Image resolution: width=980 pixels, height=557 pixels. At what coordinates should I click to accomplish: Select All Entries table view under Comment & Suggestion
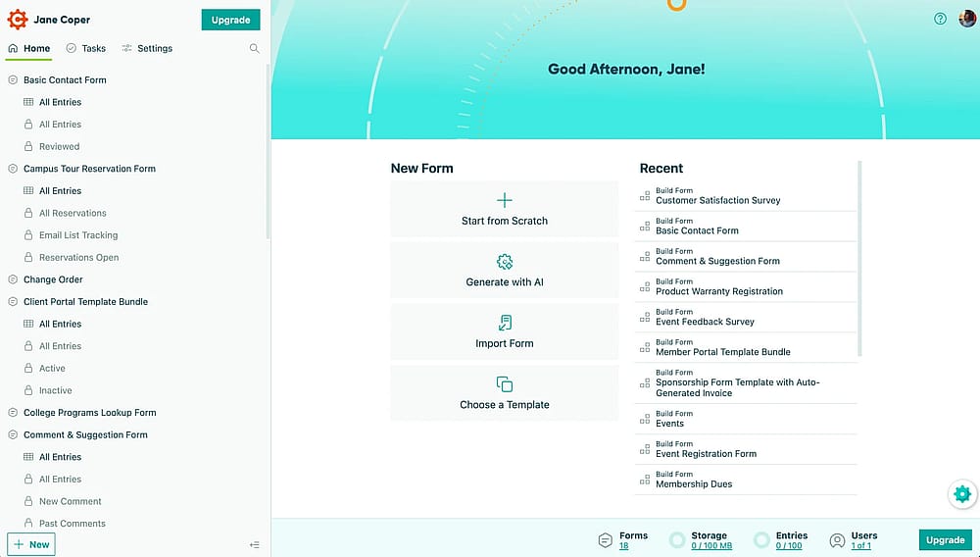pos(60,457)
